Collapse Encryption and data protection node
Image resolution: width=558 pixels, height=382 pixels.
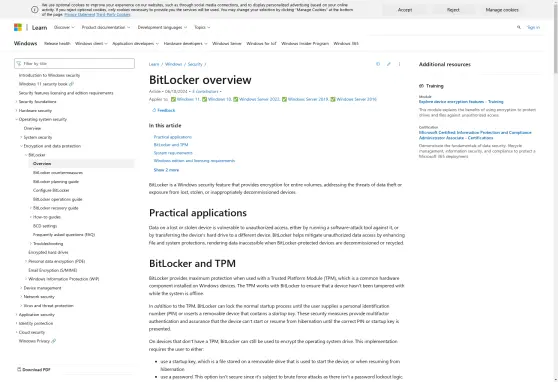21,146
